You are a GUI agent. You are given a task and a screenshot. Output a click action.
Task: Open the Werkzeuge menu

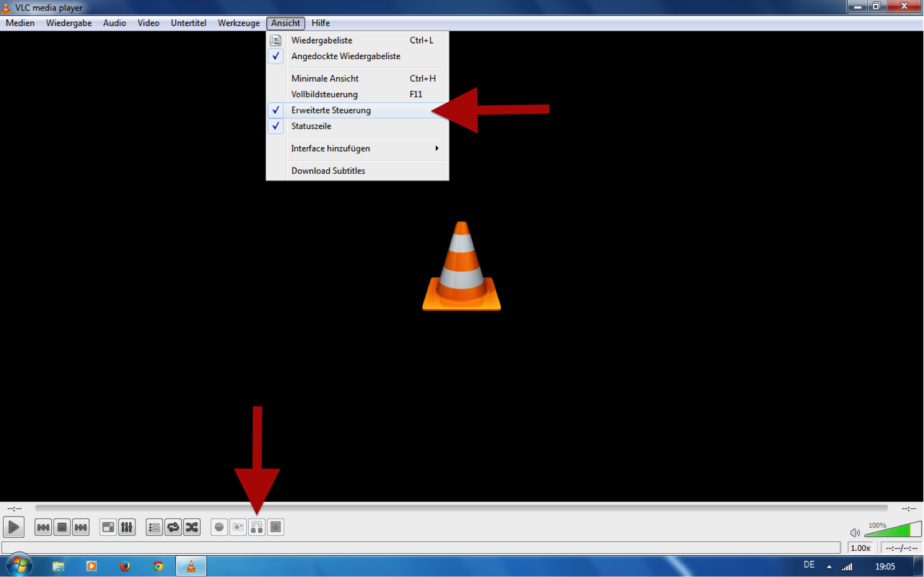239,23
